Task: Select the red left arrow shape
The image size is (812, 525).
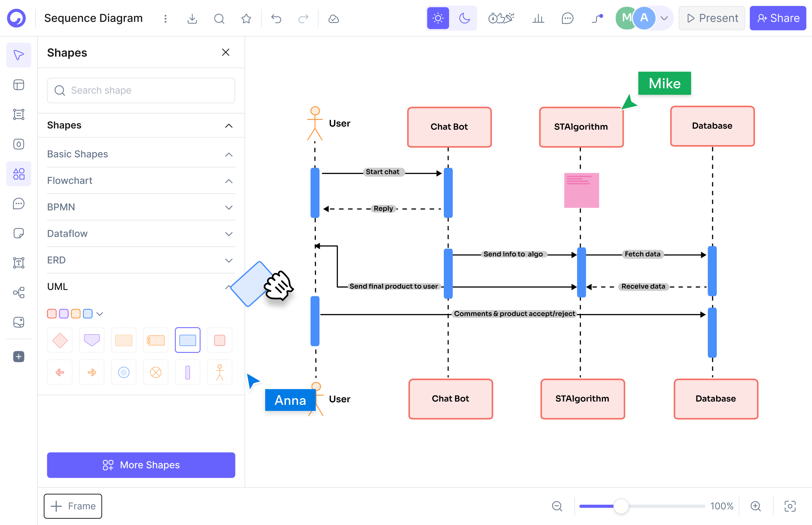Action: [60, 372]
